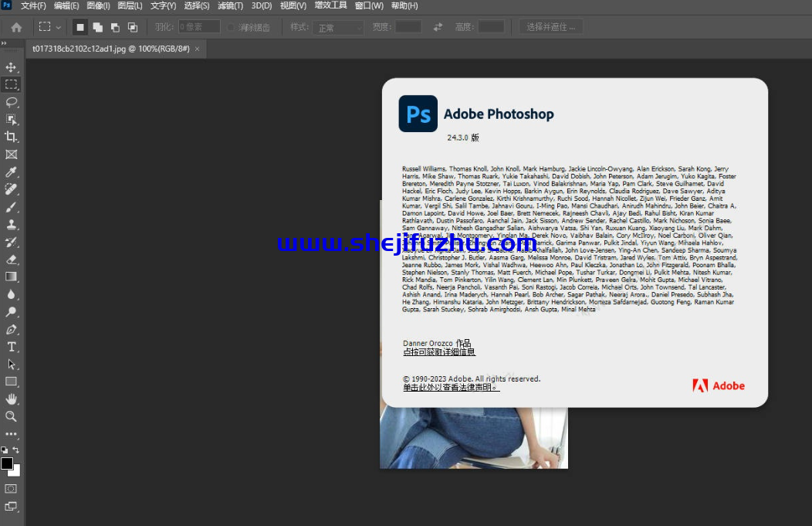812x526 pixels.
Task: Select the Lasso tool
Action: point(11,102)
